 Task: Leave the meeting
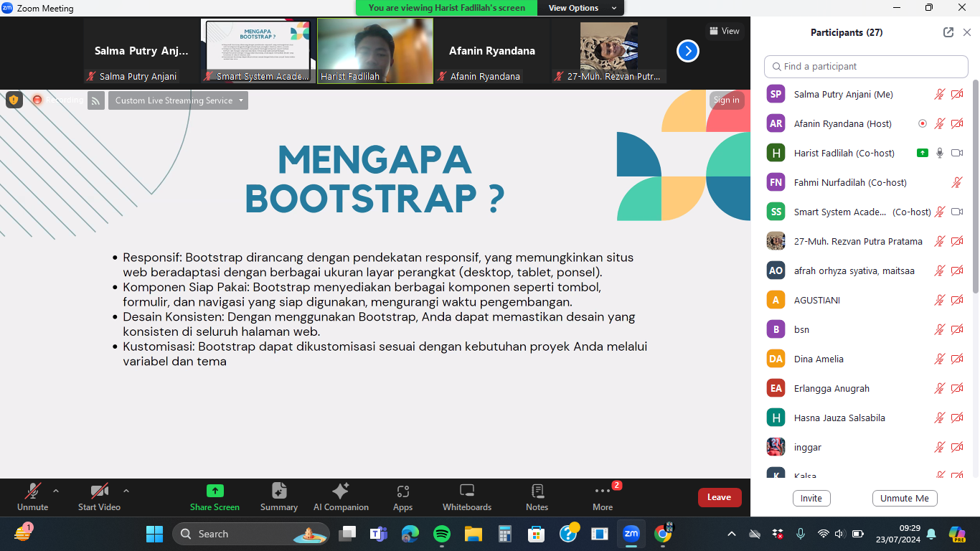point(719,497)
